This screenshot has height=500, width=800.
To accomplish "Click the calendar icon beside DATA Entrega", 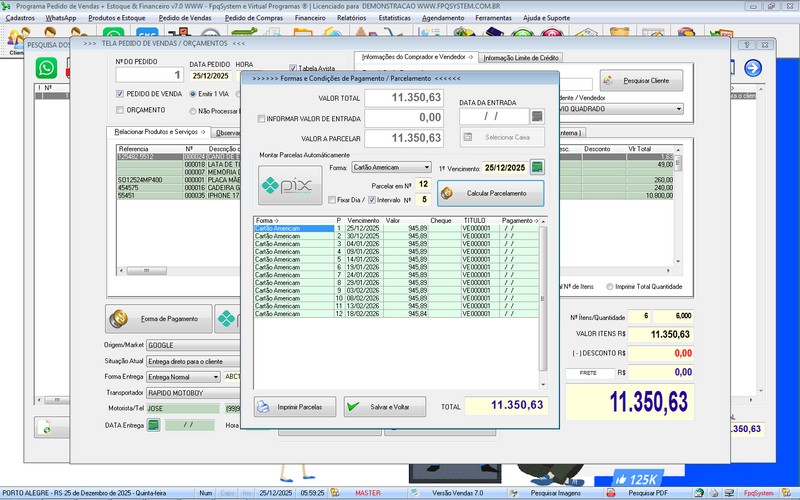I will pyautogui.click(x=153, y=425).
